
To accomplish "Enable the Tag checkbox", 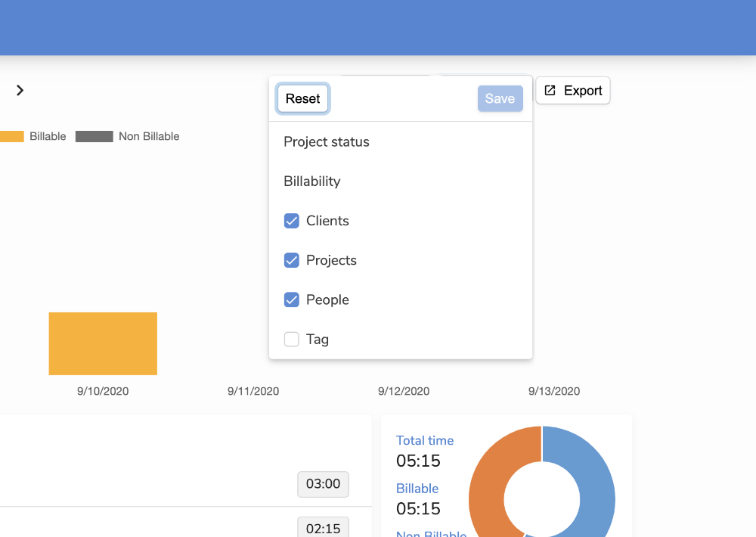I will pyautogui.click(x=292, y=340).
